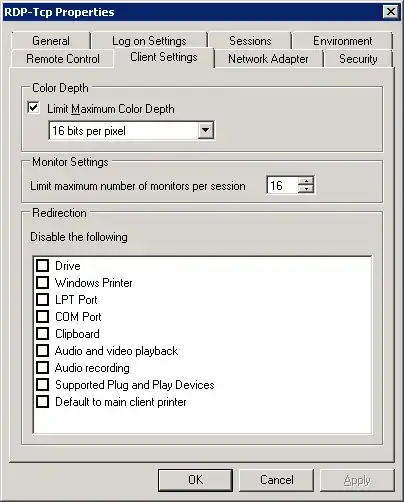
Task: Enable Default to main client printer
Action: tap(42, 402)
